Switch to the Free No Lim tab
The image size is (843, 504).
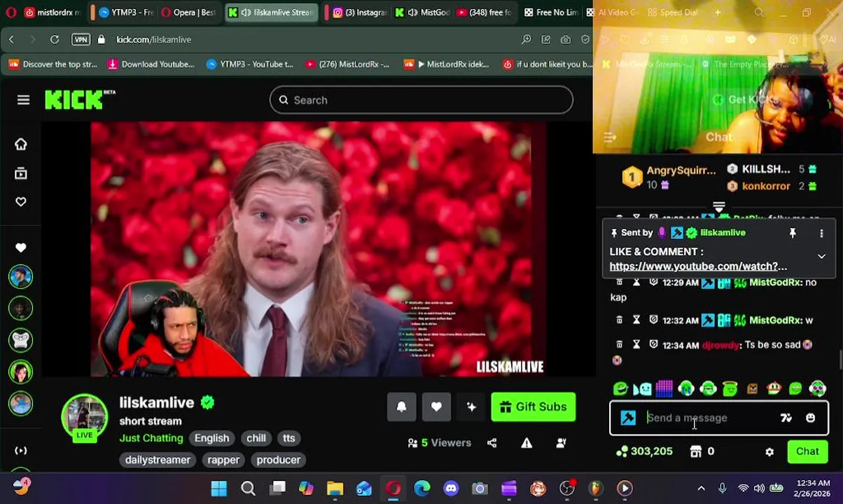click(x=551, y=13)
